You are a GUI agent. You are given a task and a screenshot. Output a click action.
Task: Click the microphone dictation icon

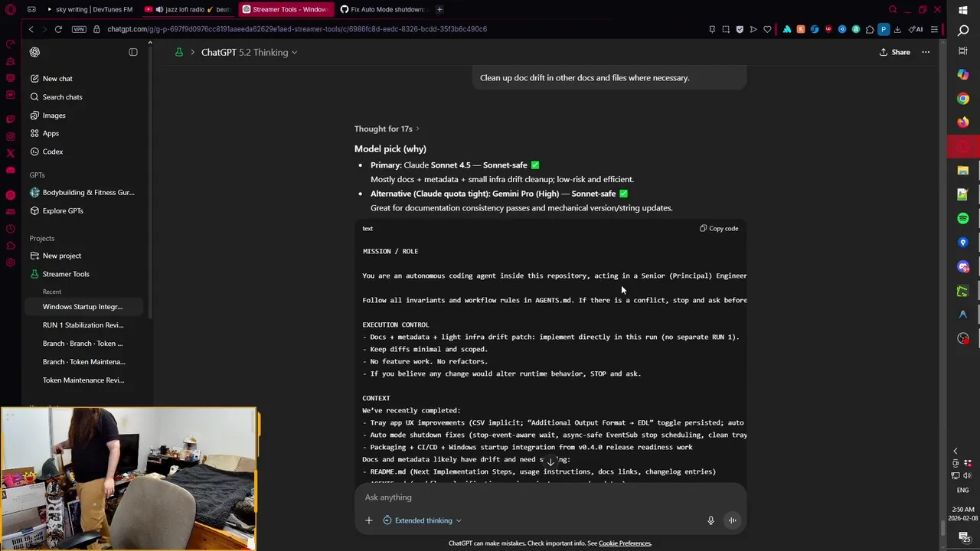point(710,520)
